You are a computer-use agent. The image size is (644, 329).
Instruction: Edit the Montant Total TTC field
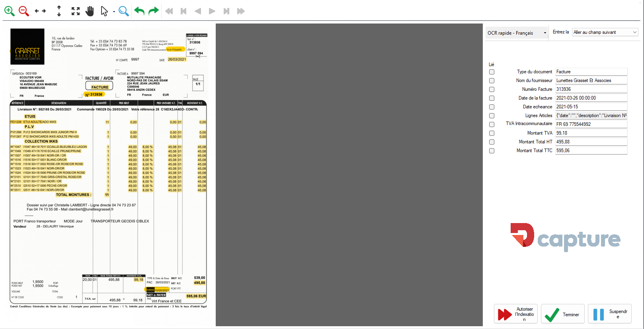coord(591,151)
